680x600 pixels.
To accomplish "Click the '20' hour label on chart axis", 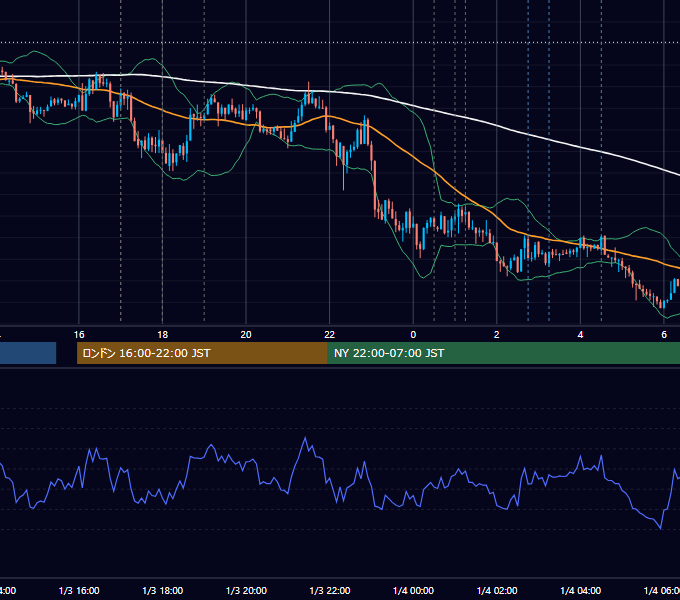I will pos(246,335).
